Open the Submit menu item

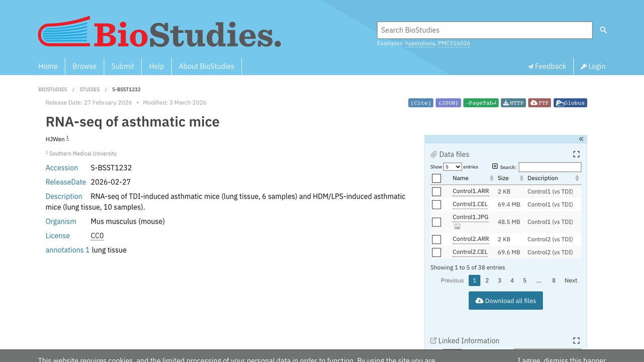pos(123,66)
